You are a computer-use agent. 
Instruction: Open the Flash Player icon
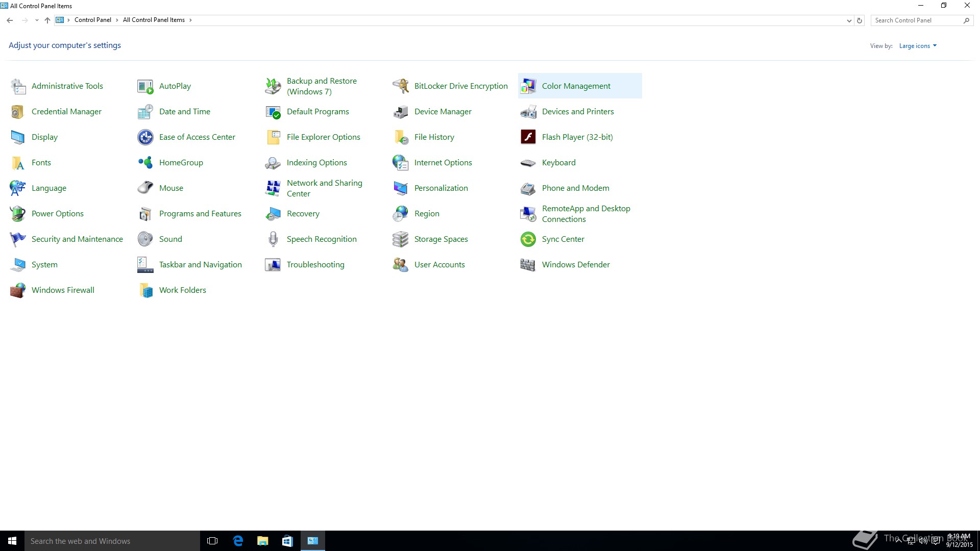tap(528, 137)
